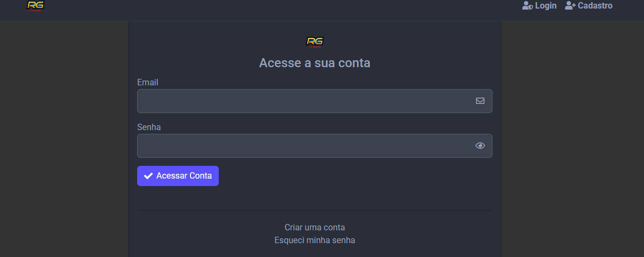
Task: Click the Email field label
Action: point(148,83)
